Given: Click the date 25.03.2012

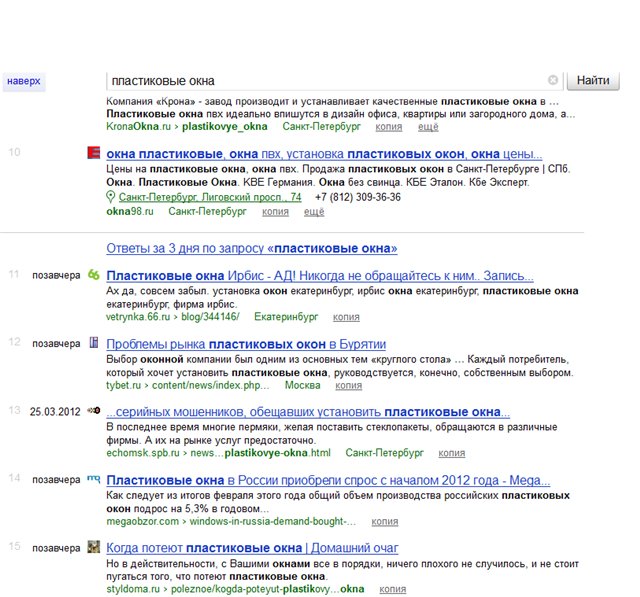Looking at the screenshot, I should click(x=55, y=412).
